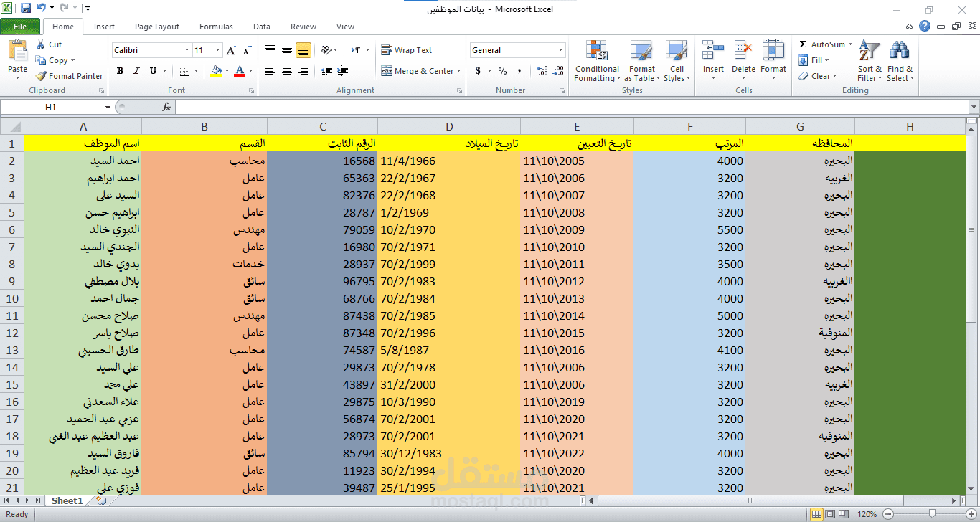Image resolution: width=980 pixels, height=522 pixels.
Task: Click the Decrease Indent icon
Action: (x=326, y=71)
